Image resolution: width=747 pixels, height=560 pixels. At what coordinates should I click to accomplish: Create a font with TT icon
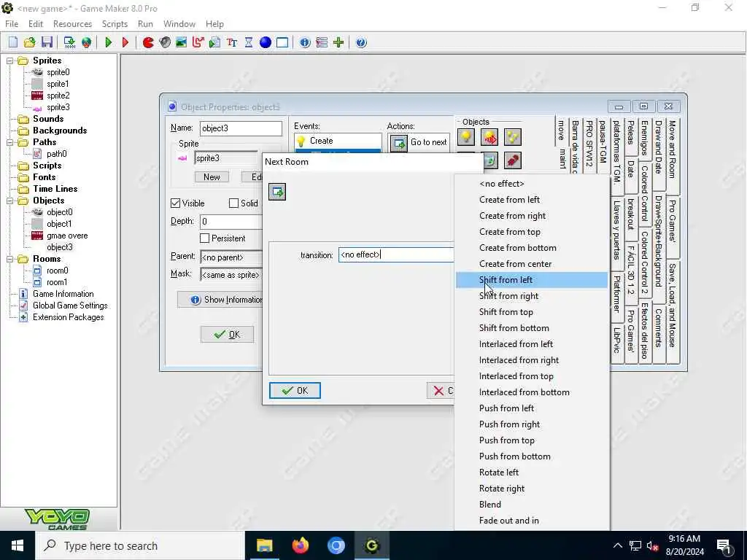pyautogui.click(x=232, y=42)
